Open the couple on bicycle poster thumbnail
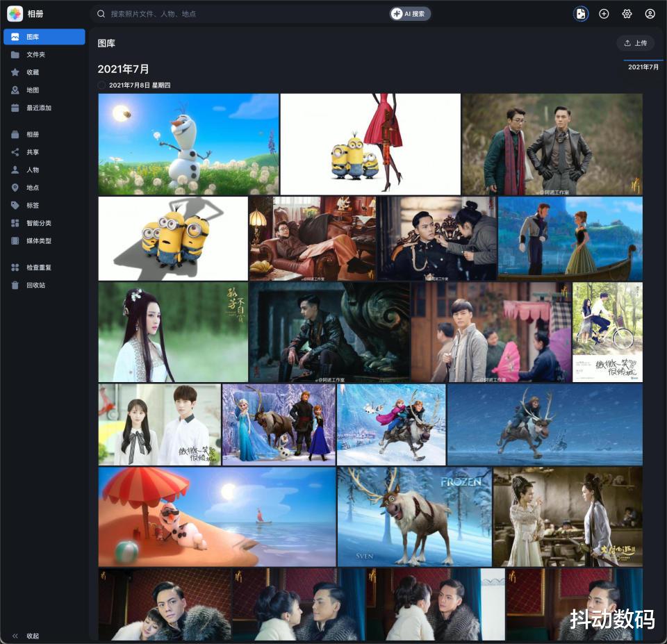The image size is (667, 644). coord(607,332)
